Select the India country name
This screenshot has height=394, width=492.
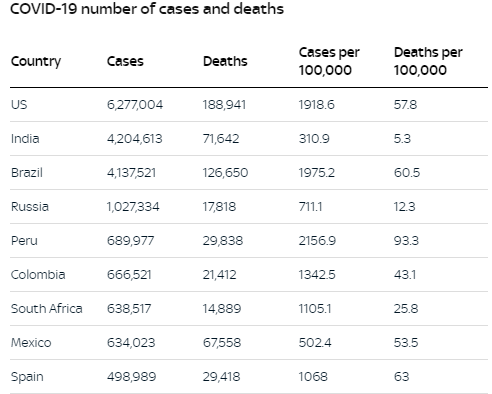click(x=25, y=139)
